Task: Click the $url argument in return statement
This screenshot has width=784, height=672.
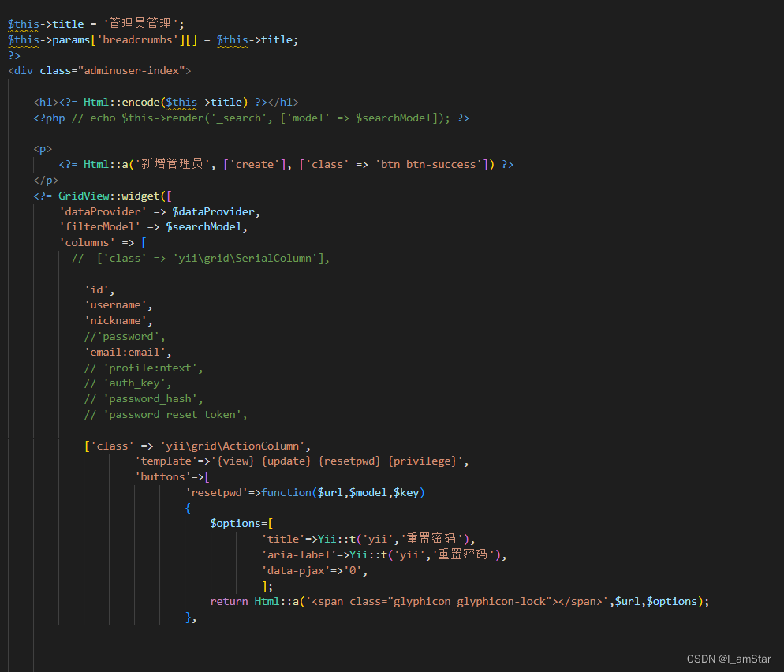Action: (x=628, y=602)
